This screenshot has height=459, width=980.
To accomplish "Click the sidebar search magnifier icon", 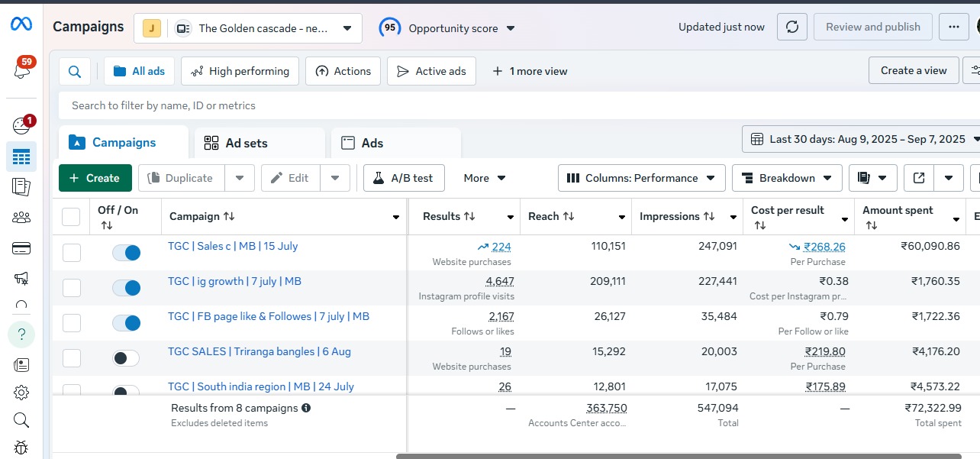I will tap(21, 420).
